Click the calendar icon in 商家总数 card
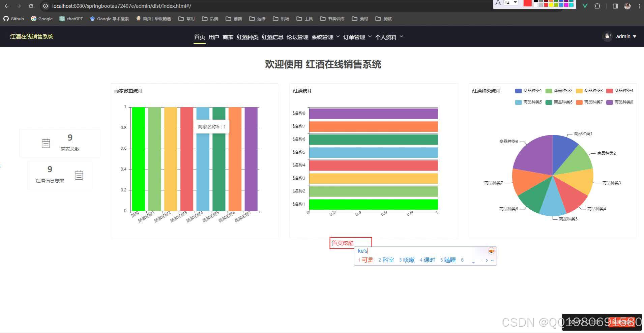The image size is (644, 333). coord(46,143)
